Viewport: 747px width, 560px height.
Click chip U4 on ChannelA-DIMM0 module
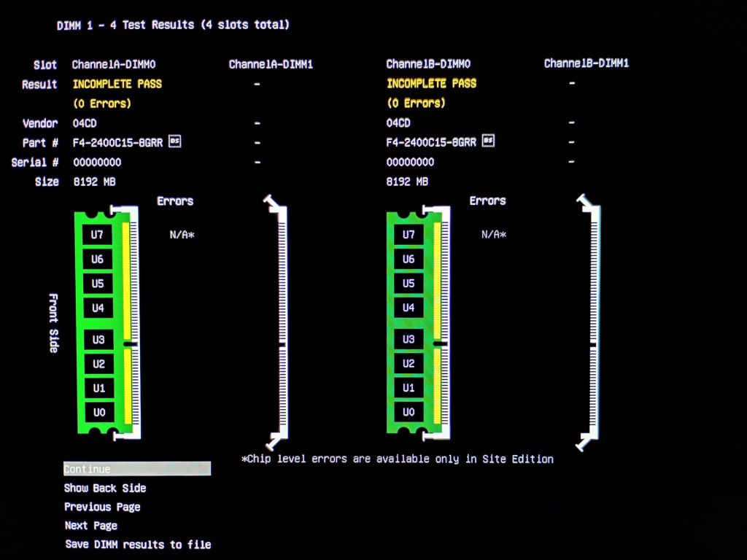98,308
